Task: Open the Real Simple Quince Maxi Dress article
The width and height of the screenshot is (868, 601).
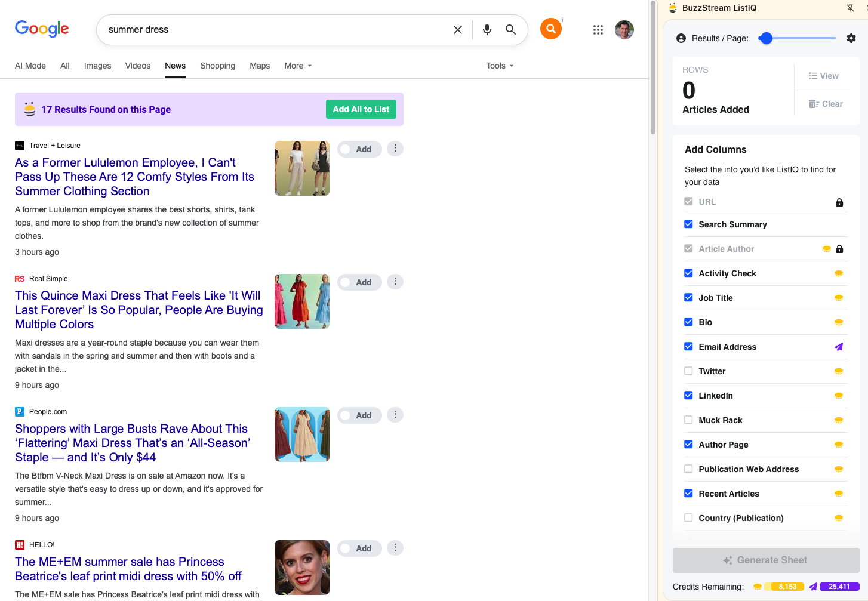Action: [138, 310]
